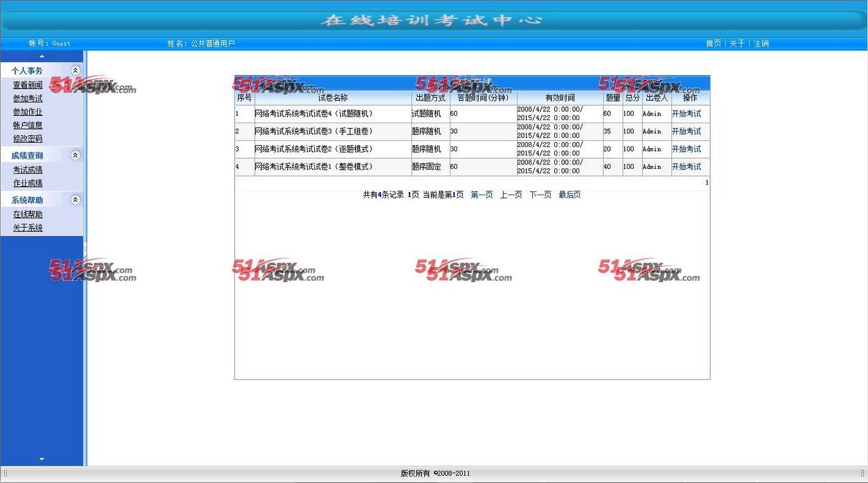
Task: Open 查看新闻 in the sidebar
Action: tap(28, 85)
